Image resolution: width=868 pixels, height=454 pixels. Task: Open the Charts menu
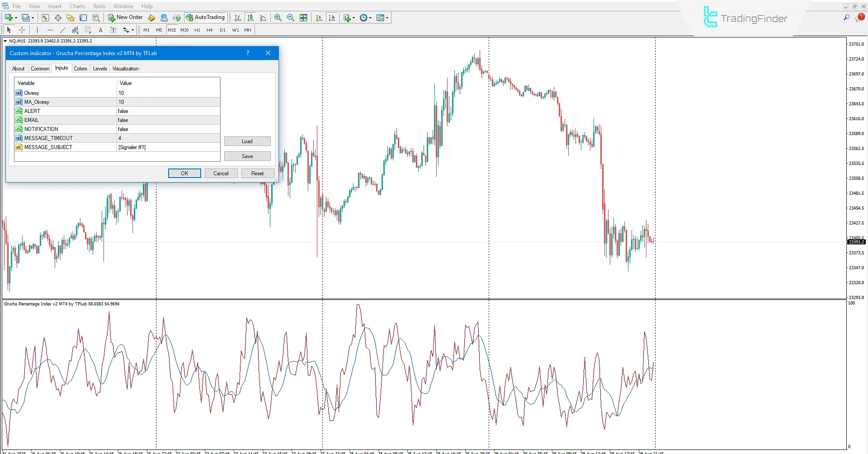pyautogui.click(x=77, y=6)
